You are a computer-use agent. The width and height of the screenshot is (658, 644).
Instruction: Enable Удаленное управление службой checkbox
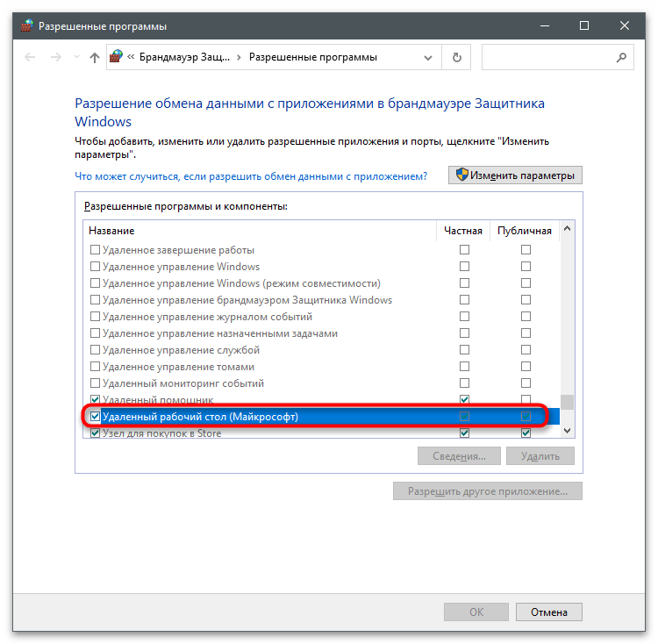tap(96, 350)
